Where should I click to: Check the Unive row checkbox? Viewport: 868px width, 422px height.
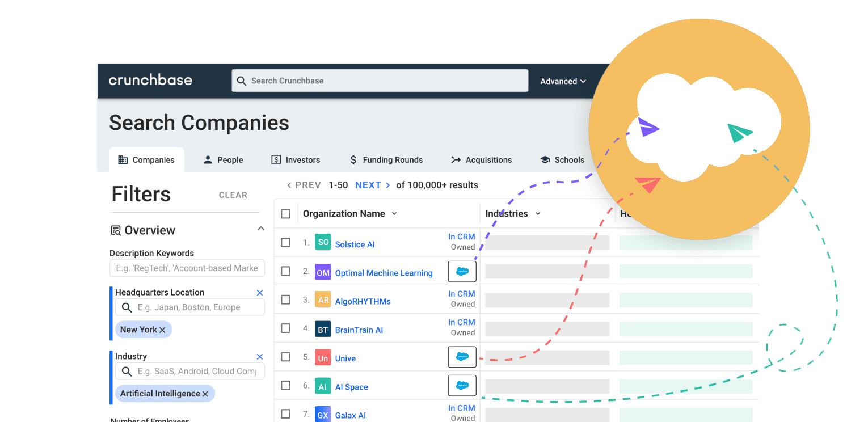[x=286, y=357]
